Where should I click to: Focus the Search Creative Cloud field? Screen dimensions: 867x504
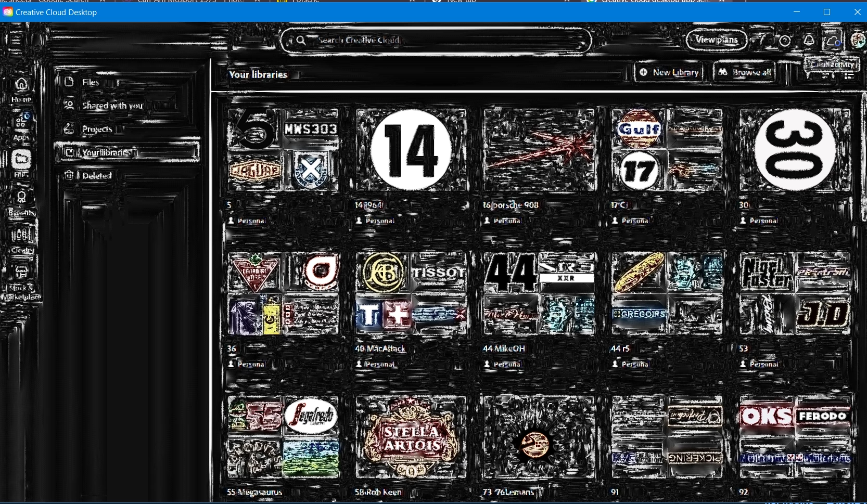436,40
